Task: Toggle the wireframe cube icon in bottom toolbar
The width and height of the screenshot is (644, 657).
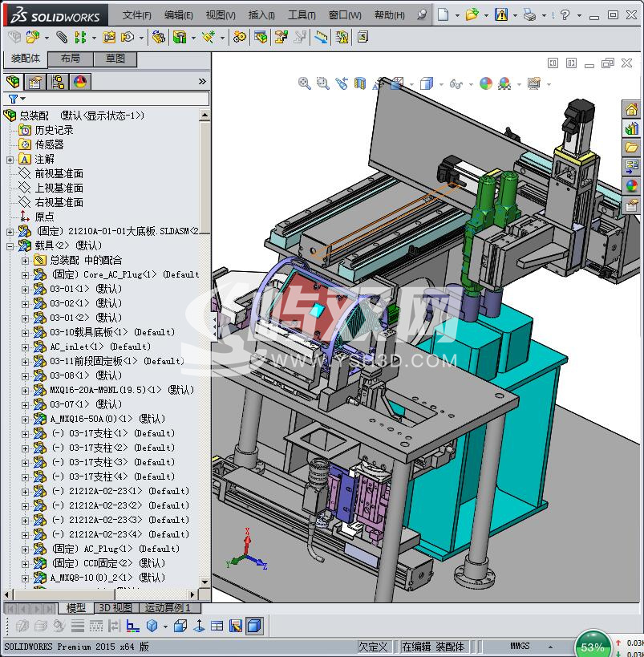Action: [x=180, y=626]
